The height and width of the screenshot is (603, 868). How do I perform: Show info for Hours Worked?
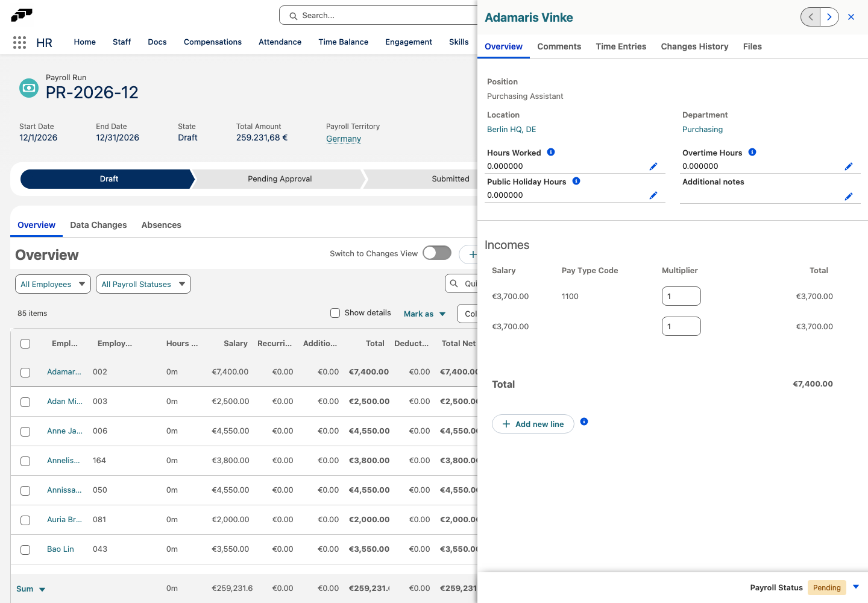click(x=551, y=152)
